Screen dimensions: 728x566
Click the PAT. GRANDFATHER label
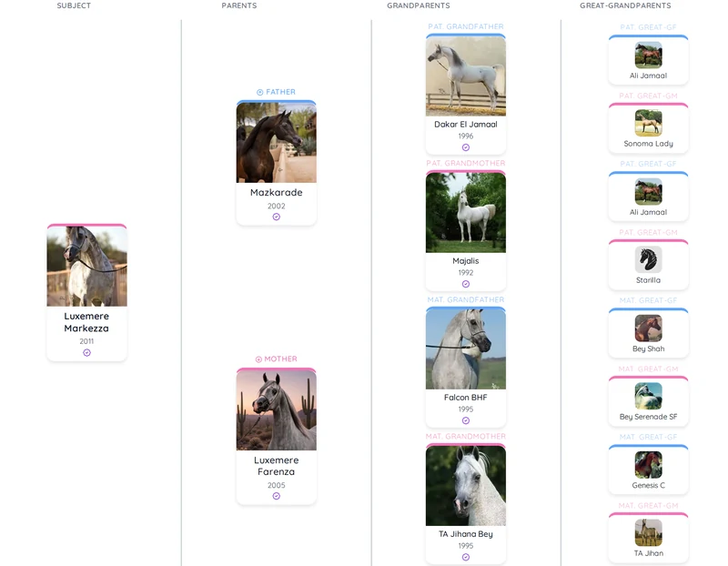pos(466,26)
